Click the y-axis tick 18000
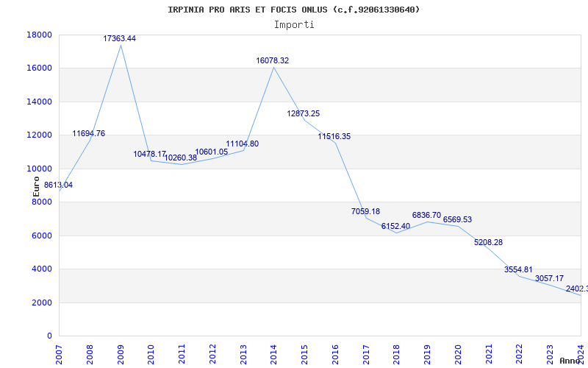Image resolution: width=588 pixels, height=368 pixels. (x=40, y=35)
